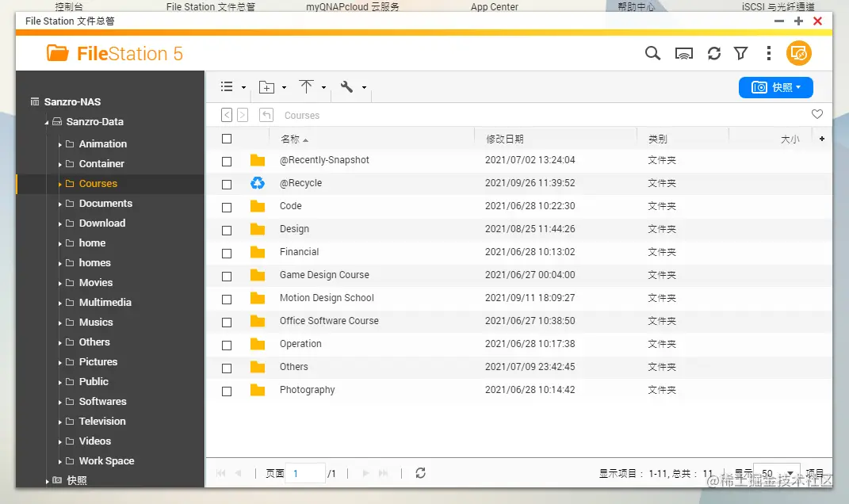Open myQNAPcloud 云服务 desktop item

tap(353, 6)
